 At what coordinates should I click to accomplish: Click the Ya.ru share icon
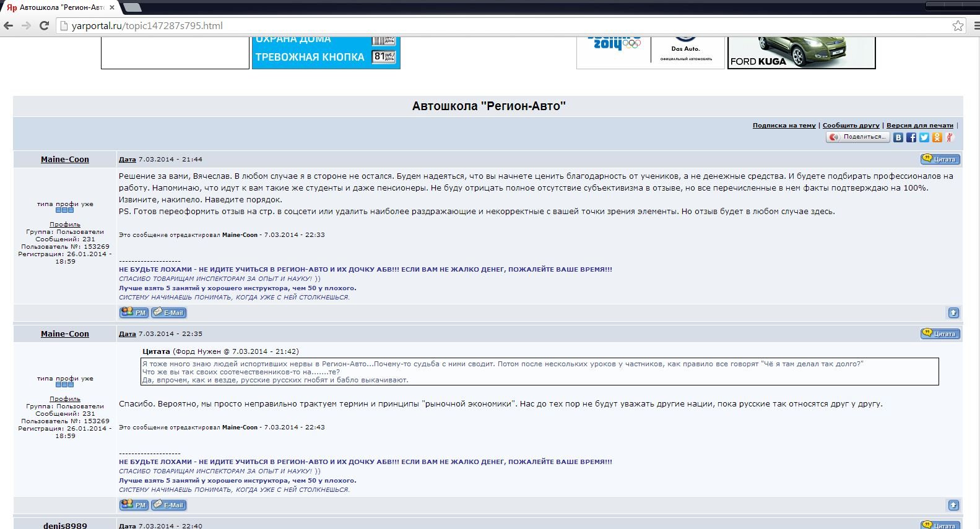click(950, 137)
